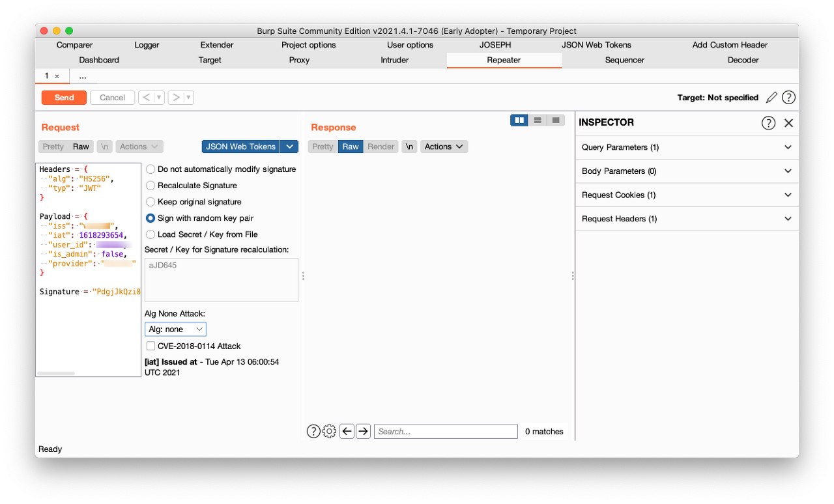The image size is (834, 504).
Task: Close Repeater tab 1
Action: click(57, 76)
